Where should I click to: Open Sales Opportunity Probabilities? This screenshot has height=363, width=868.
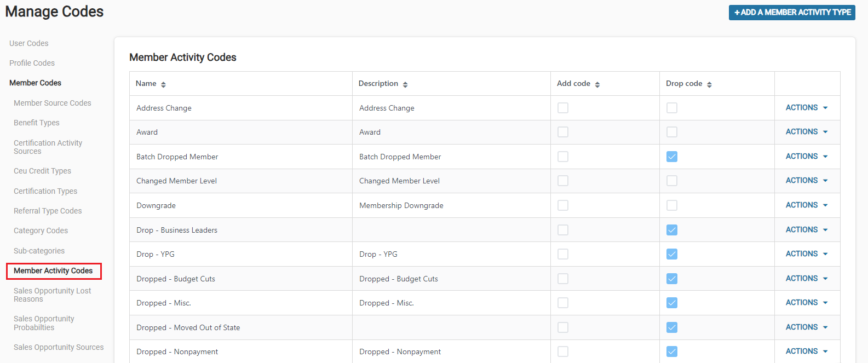tap(44, 323)
